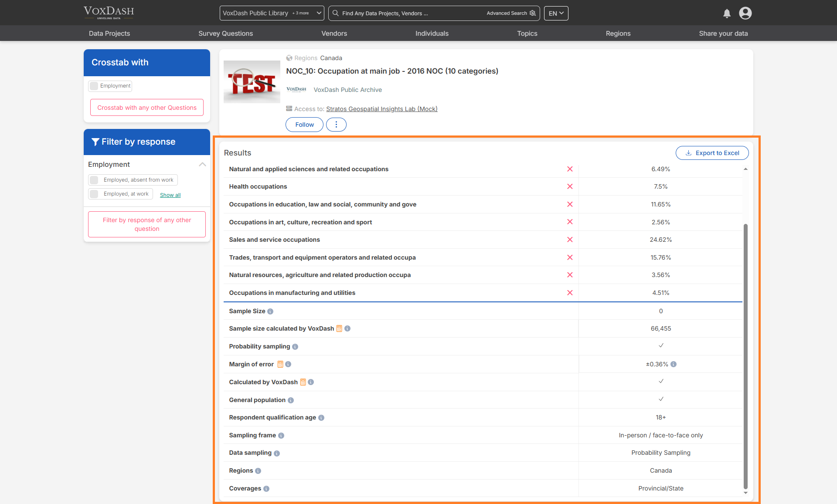Screen dimensions: 837x504
Task: Open the Stratos Geospatial Insights Lab link
Action: coord(381,109)
